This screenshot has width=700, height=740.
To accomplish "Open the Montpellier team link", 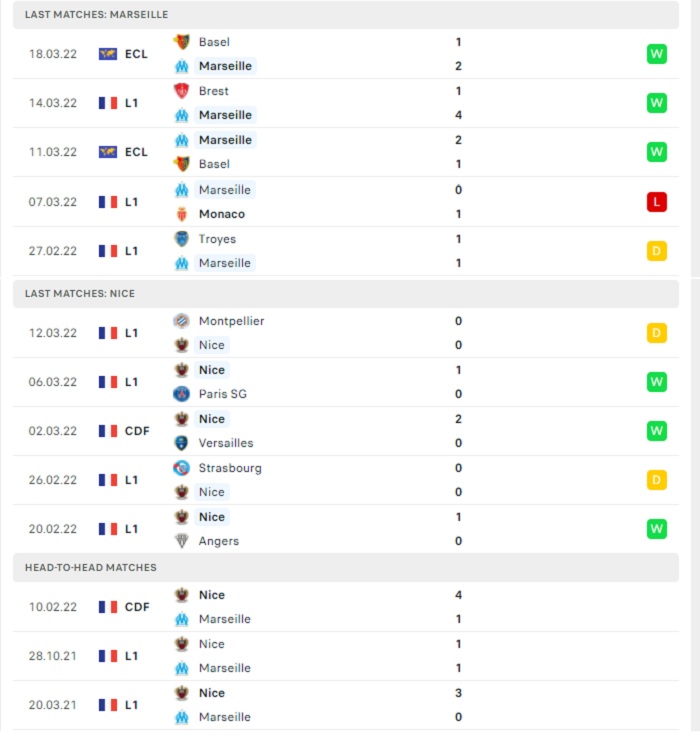I will [231, 321].
